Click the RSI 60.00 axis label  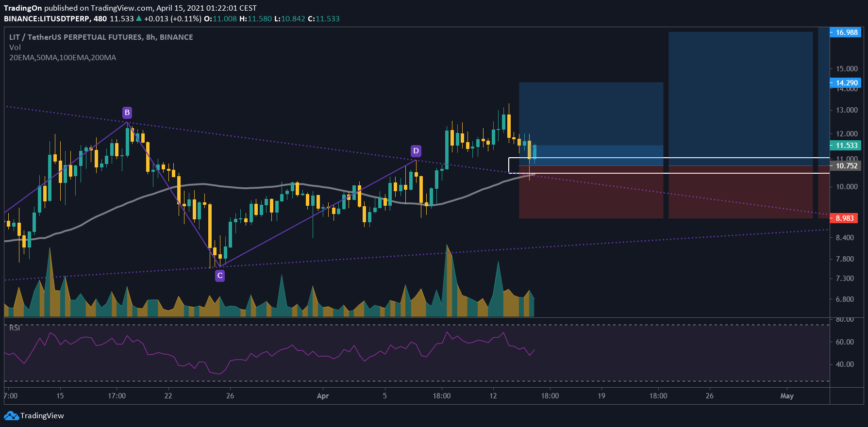[845, 342]
